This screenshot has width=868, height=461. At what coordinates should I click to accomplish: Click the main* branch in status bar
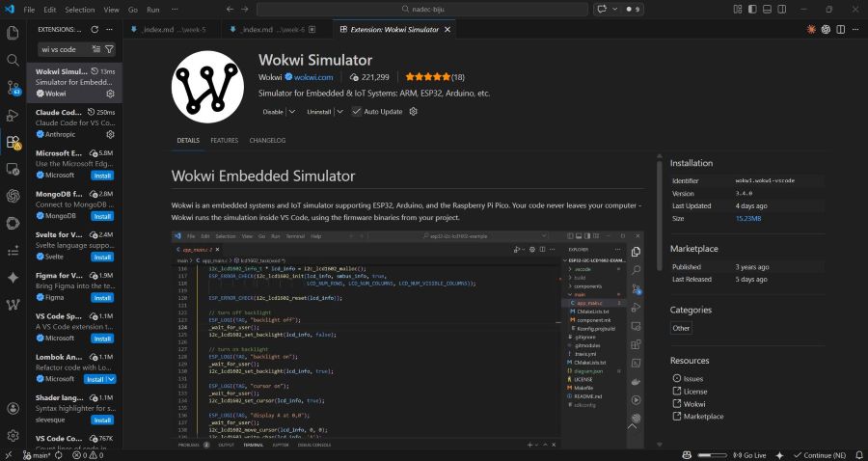coord(37,455)
